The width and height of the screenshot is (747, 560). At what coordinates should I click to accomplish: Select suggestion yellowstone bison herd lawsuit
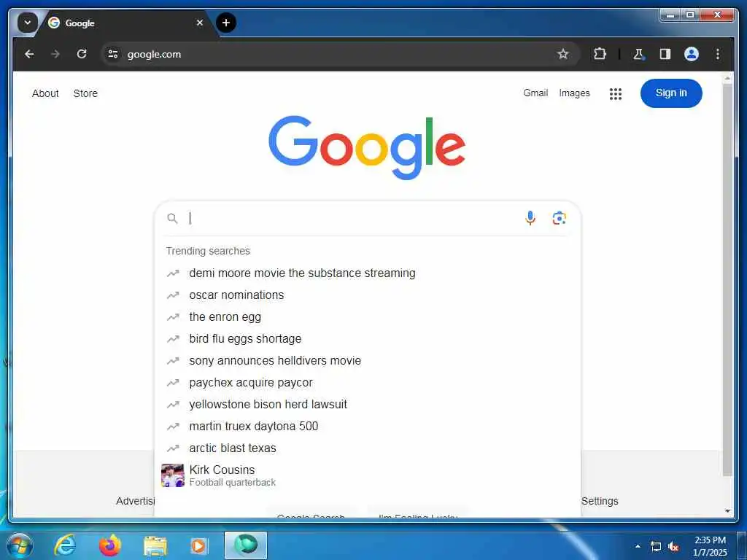pos(368,404)
